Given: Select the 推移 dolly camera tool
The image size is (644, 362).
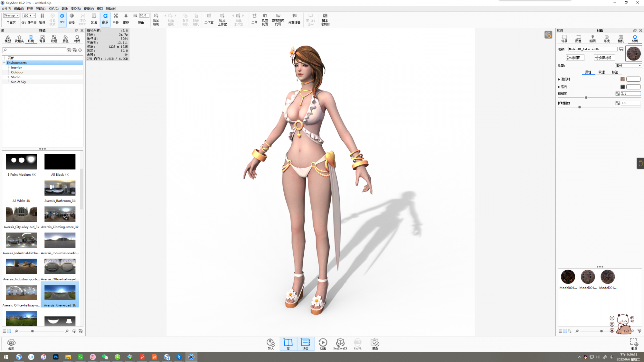Looking at the screenshot, I should point(126,19).
